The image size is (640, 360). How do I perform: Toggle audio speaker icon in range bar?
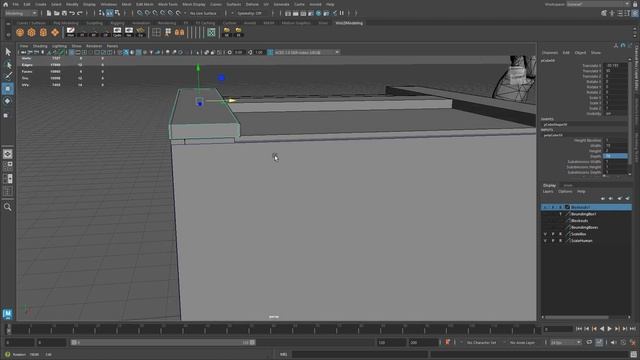613,342
